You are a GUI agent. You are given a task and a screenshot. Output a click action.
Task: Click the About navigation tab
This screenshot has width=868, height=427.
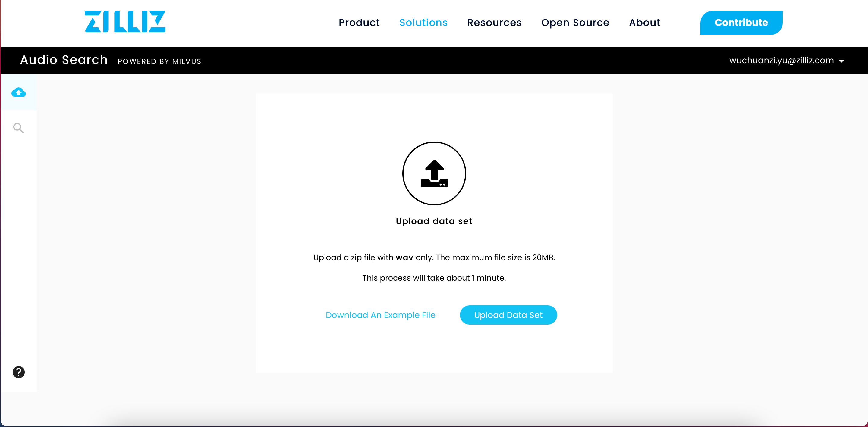click(x=644, y=23)
